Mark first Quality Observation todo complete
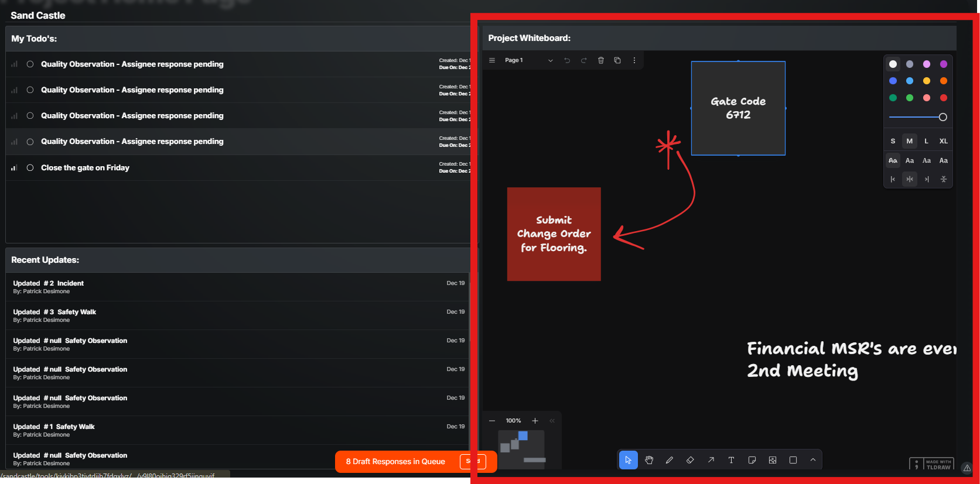 [30, 64]
